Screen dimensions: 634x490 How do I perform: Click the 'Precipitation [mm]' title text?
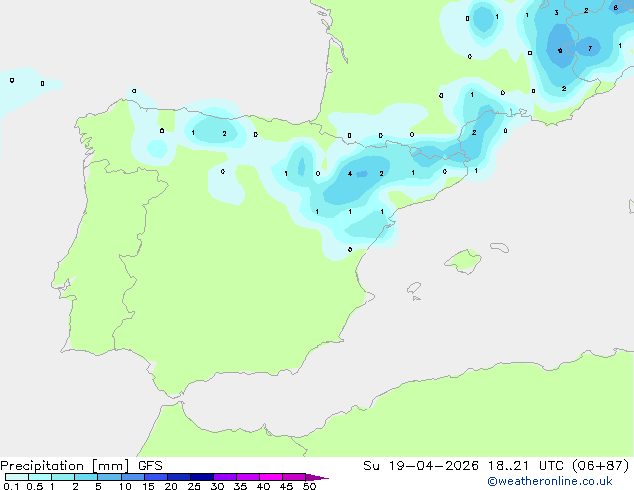(x=65, y=466)
